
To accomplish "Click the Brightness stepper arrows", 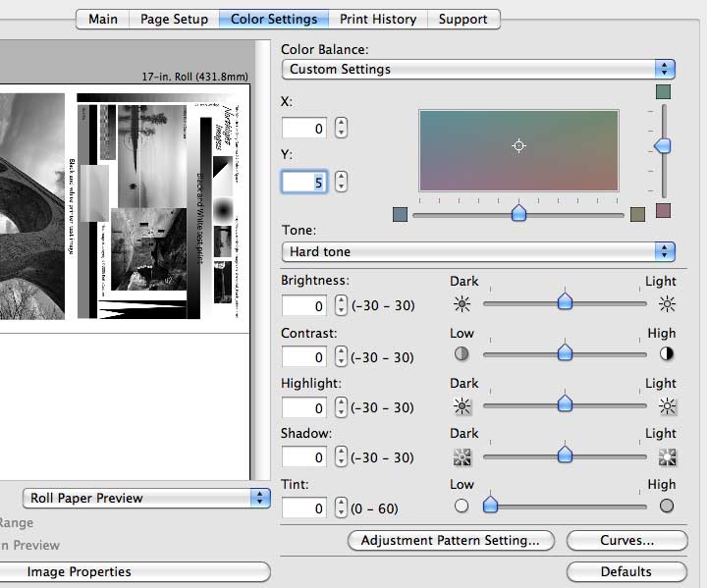I will pos(342,305).
